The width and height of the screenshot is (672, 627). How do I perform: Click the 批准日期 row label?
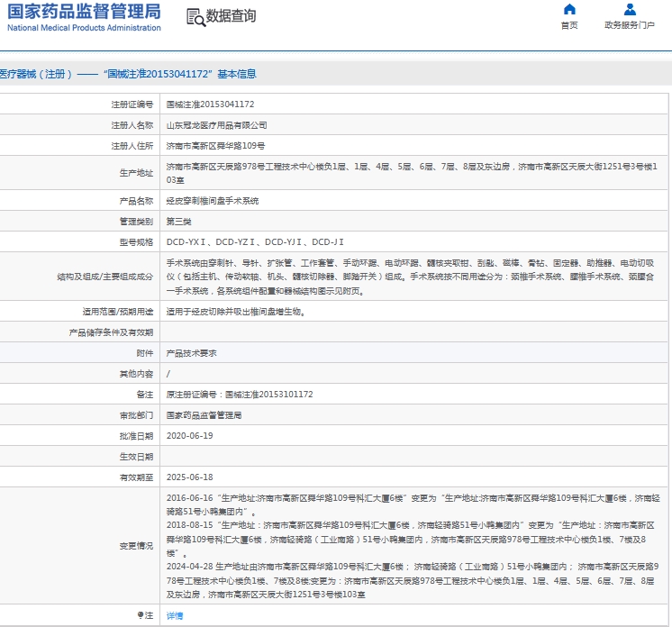coord(136,436)
